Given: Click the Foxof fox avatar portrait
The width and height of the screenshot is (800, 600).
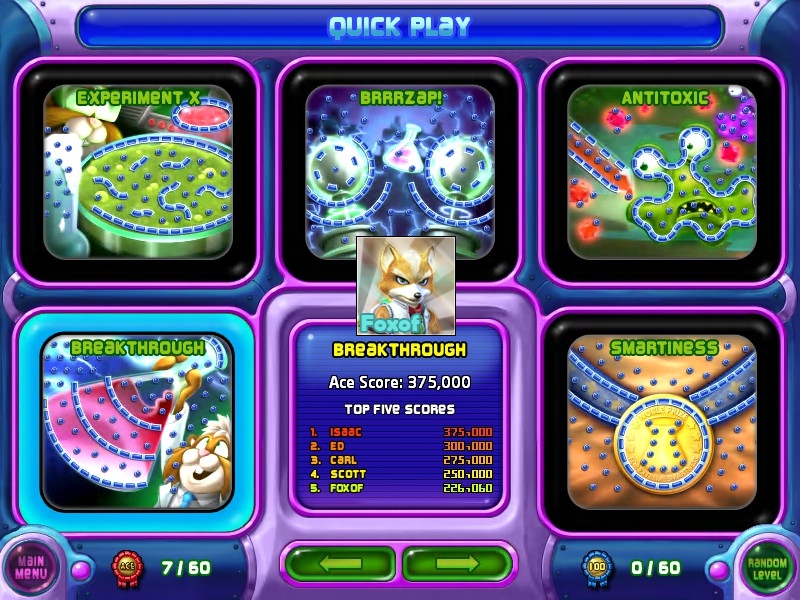Looking at the screenshot, I should click(406, 286).
